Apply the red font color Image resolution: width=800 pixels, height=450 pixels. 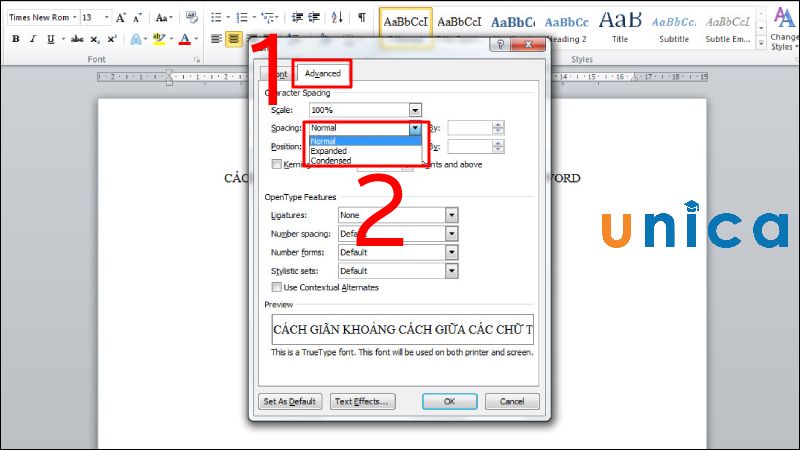185,39
